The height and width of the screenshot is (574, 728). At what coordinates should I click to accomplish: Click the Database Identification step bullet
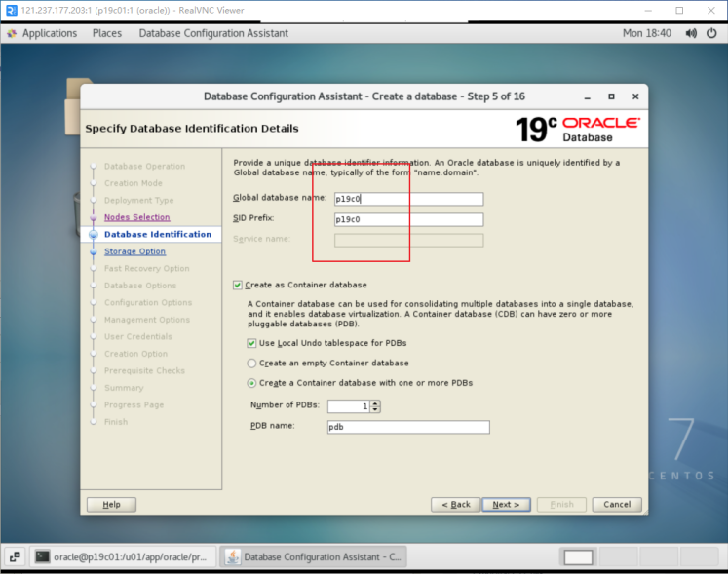click(94, 235)
